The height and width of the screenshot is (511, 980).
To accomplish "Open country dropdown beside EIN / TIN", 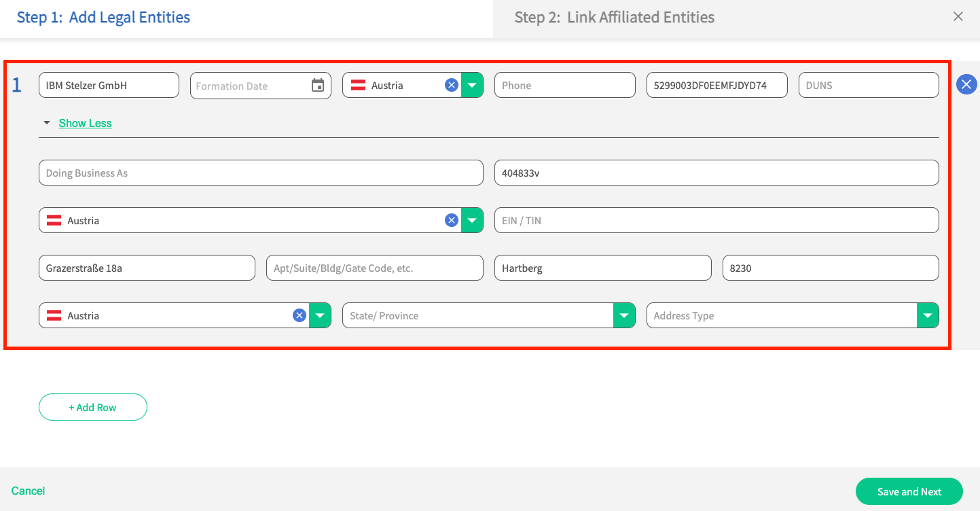I will click(x=472, y=220).
